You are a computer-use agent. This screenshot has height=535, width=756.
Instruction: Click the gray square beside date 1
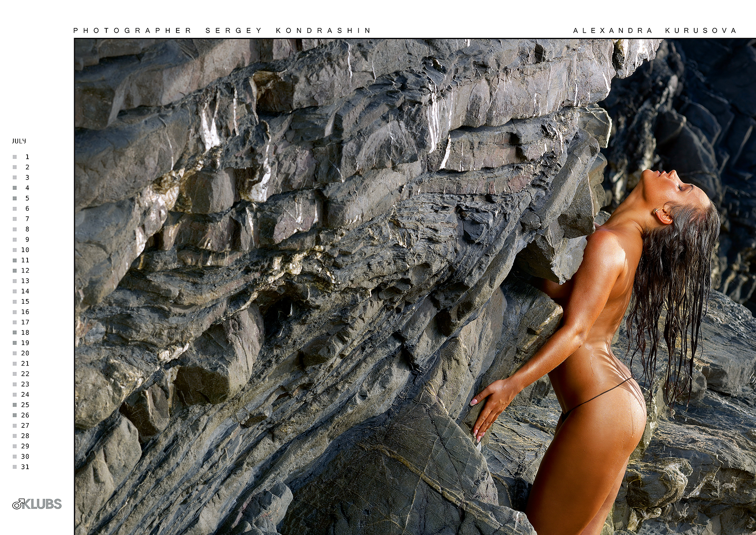[x=15, y=157]
